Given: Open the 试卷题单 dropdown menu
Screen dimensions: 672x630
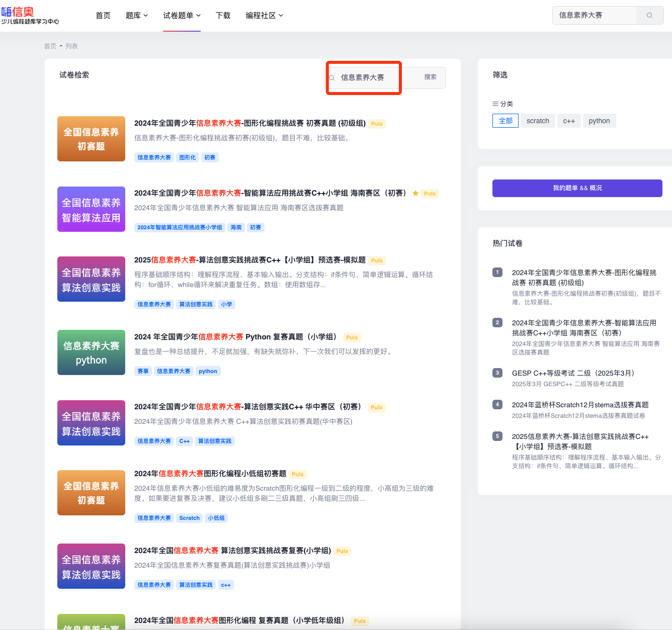Looking at the screenshot, I should point(182,16).
